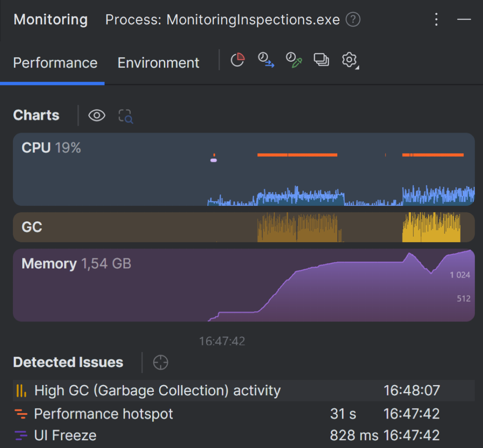
Task: Switch to the Performance tab
Action: (55, 63)
